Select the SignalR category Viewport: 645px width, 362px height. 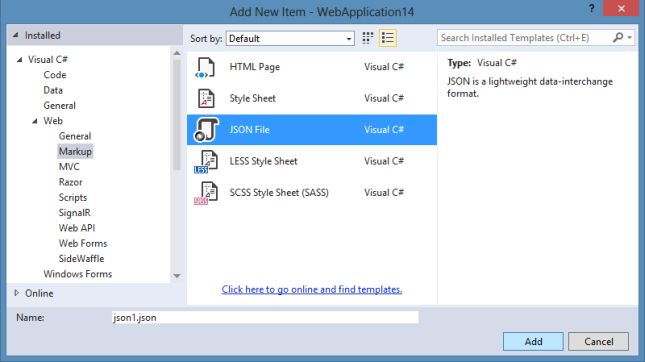click(x=74, y=213)
